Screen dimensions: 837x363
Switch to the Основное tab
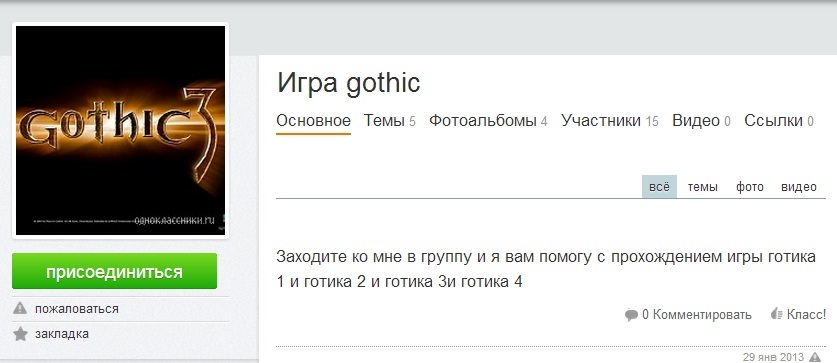313,121
